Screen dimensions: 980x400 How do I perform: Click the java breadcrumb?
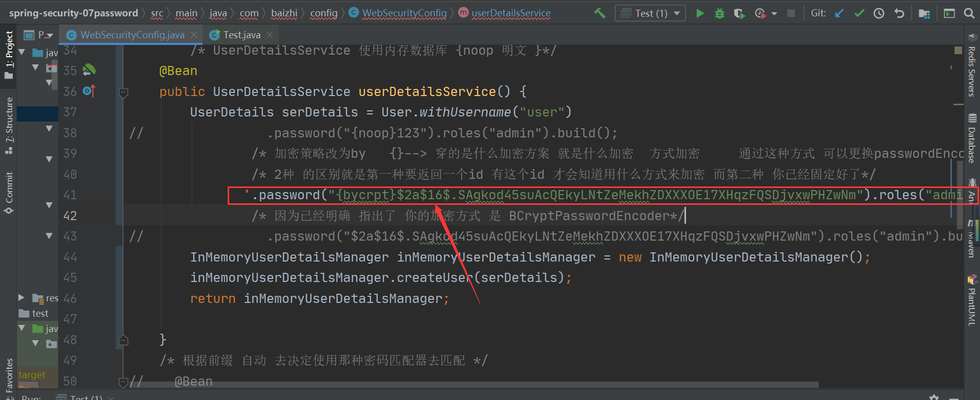coord(218,13)
